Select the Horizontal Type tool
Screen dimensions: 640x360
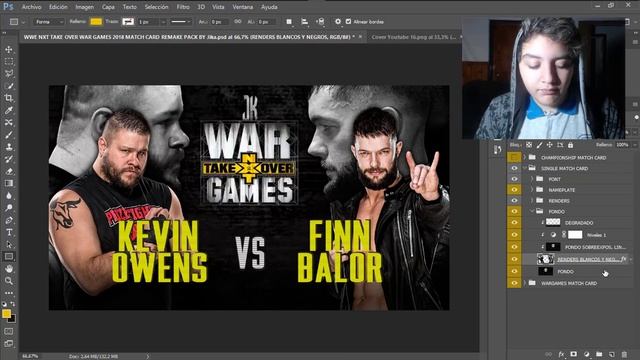coord(9,232)
